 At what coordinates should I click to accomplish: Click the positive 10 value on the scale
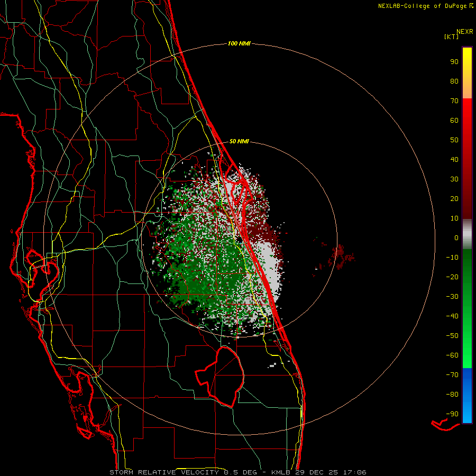454,218
